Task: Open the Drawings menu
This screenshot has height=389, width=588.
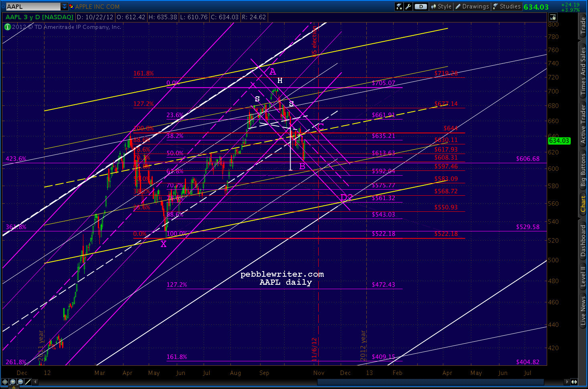Action: 472,6
